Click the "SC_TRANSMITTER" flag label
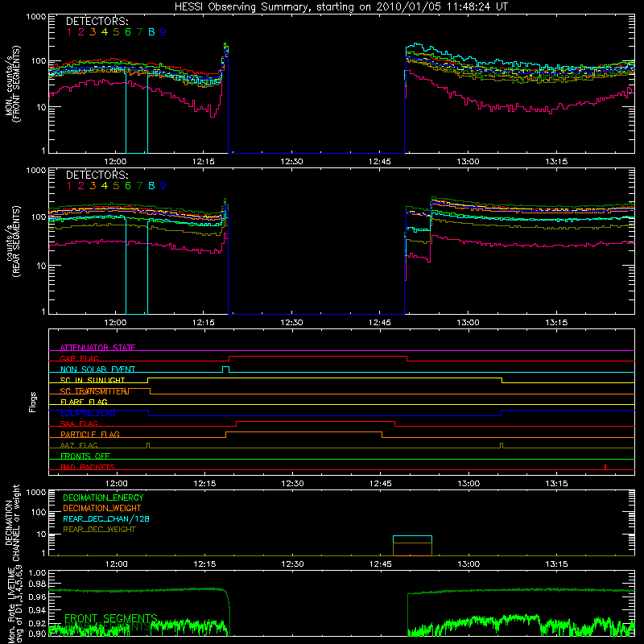This screenshot has width=644, height=644. coord(93,391)
